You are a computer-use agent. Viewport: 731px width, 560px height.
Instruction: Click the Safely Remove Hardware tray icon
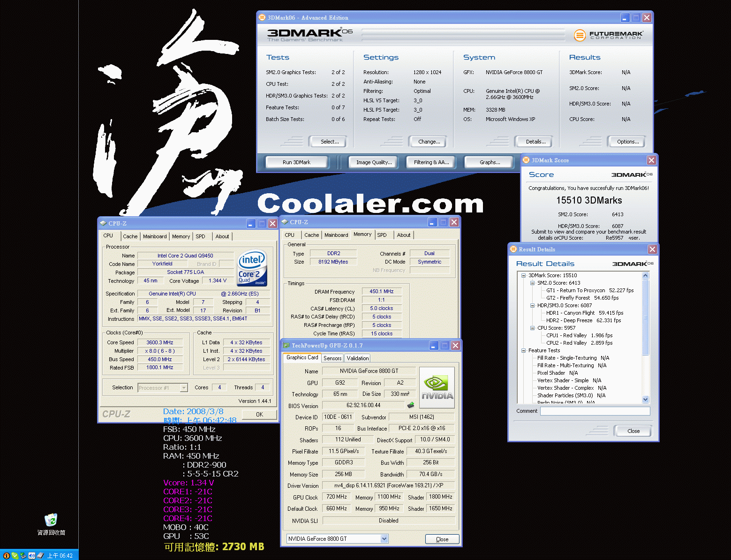tap(23, 555)
